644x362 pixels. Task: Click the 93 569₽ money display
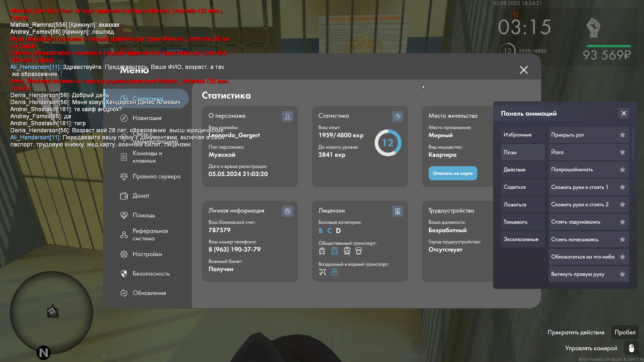pos(607,55)
